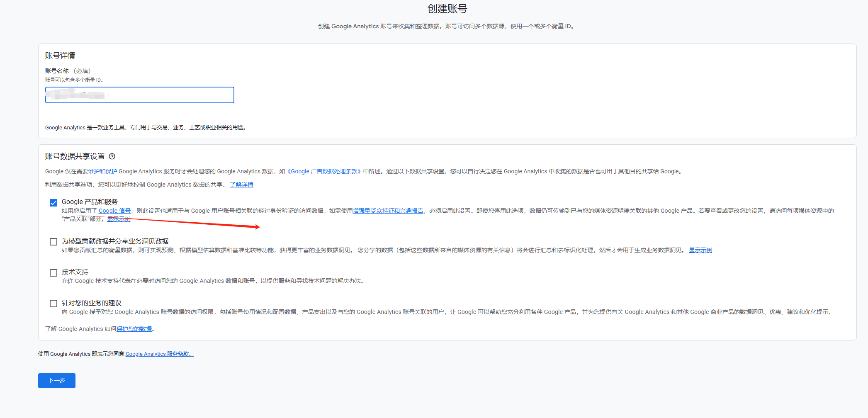
Task: Open the 《Google 广告数据处理条款》 link
Action: pos(324,171)
